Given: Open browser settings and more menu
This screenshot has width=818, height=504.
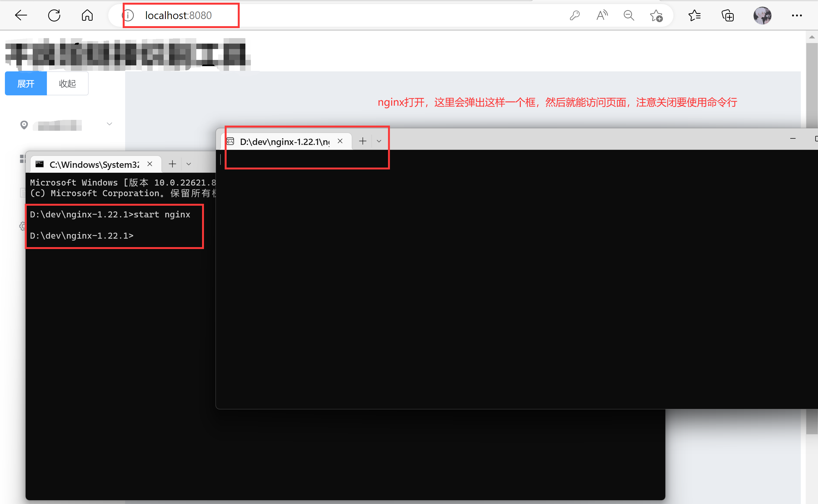Looking at the screenshot, I should click(x=797, y=15).
